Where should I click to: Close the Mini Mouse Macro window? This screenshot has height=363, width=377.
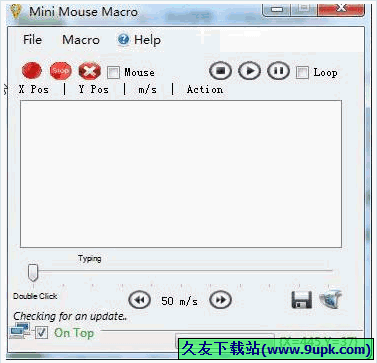[340, 9]
